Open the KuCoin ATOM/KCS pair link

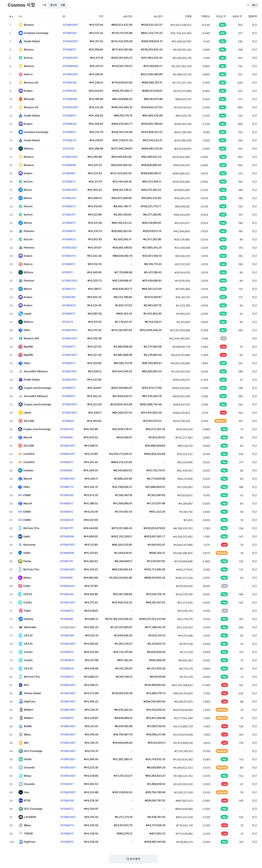69,239
